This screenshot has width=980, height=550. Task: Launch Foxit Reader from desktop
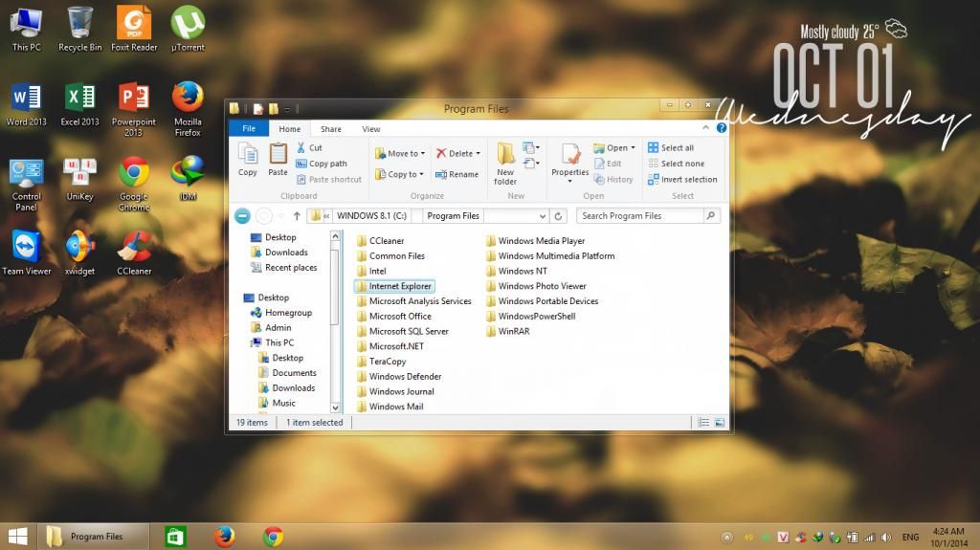(134, 29)
